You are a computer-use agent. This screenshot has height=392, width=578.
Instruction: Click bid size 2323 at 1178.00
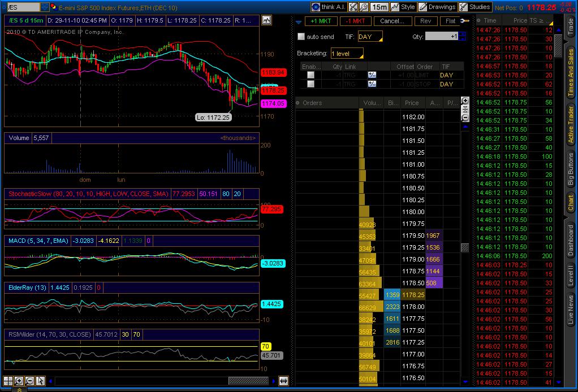(x=392, y=307)
